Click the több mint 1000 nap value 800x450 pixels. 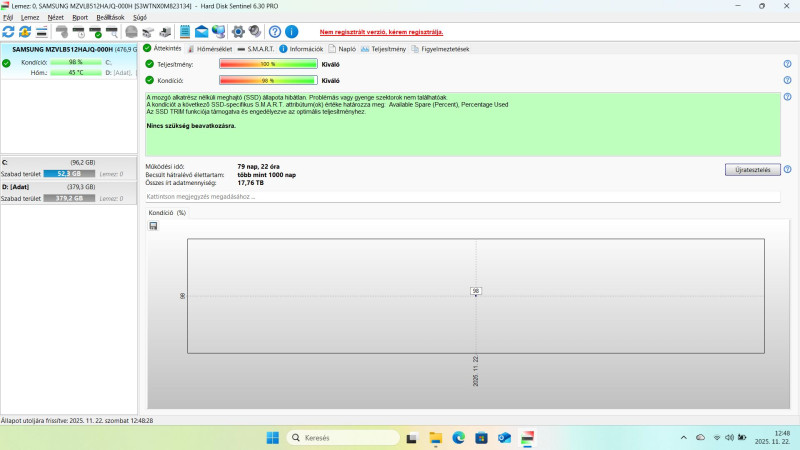pyautogui.click(x=267, y=174)
